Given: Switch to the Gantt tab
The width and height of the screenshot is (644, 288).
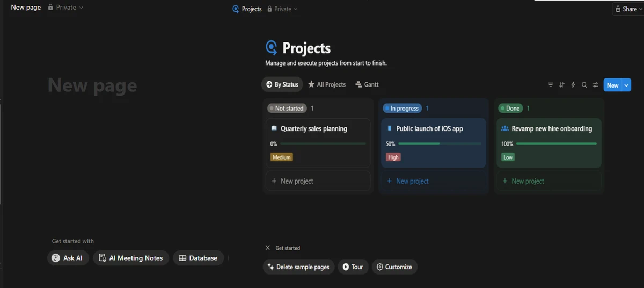Looking at the screenshot, I should coord(367,84).
